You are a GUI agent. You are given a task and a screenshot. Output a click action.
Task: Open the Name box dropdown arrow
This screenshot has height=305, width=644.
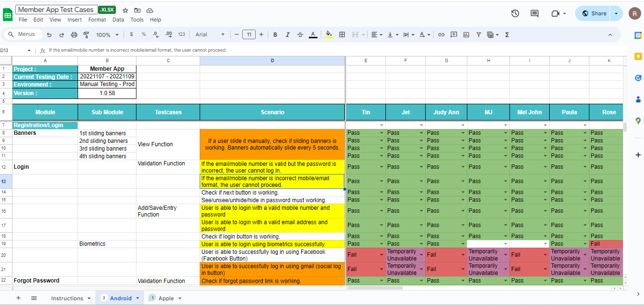click(x=29, y=50)
